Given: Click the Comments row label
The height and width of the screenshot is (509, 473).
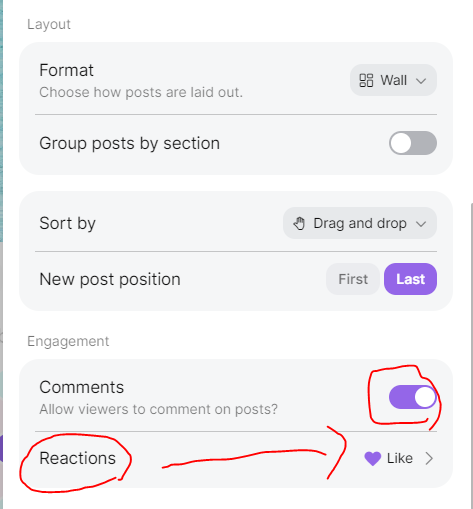Looking at the screenshot, I should [81, 387].
